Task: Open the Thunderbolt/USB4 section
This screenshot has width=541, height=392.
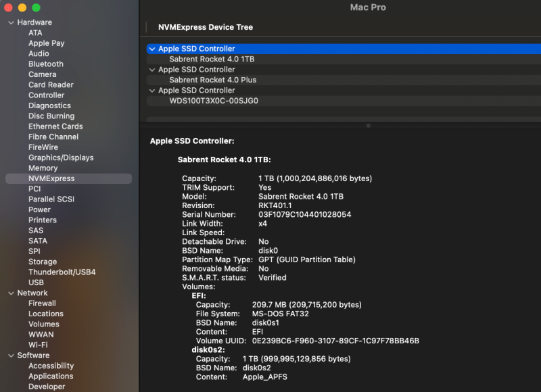Action: click(62, 272)
